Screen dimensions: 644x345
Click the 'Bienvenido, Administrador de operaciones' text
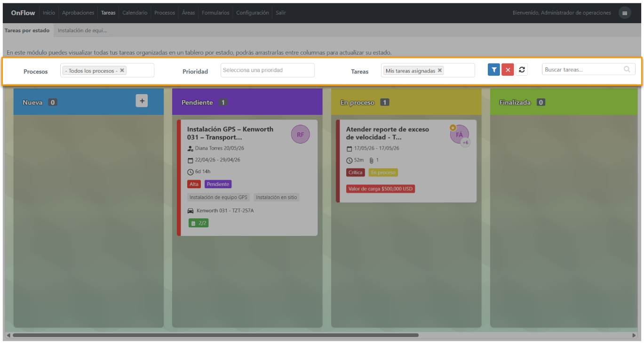tap(562, 13)
